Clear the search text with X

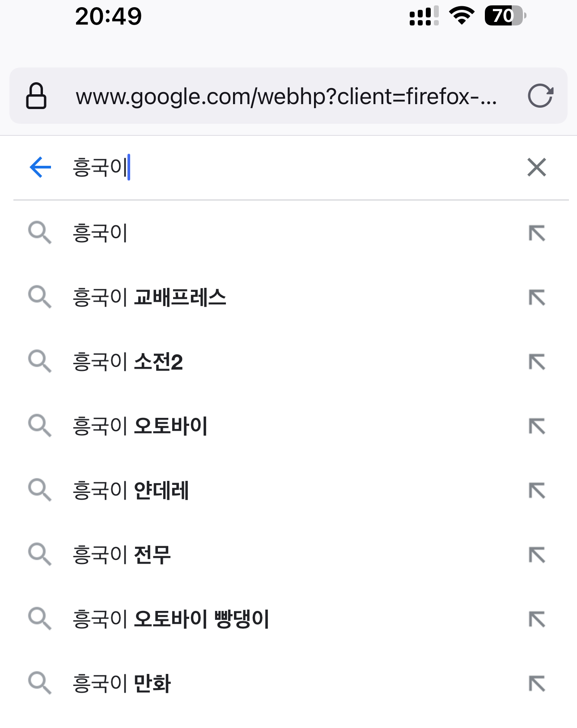(536, 167)
